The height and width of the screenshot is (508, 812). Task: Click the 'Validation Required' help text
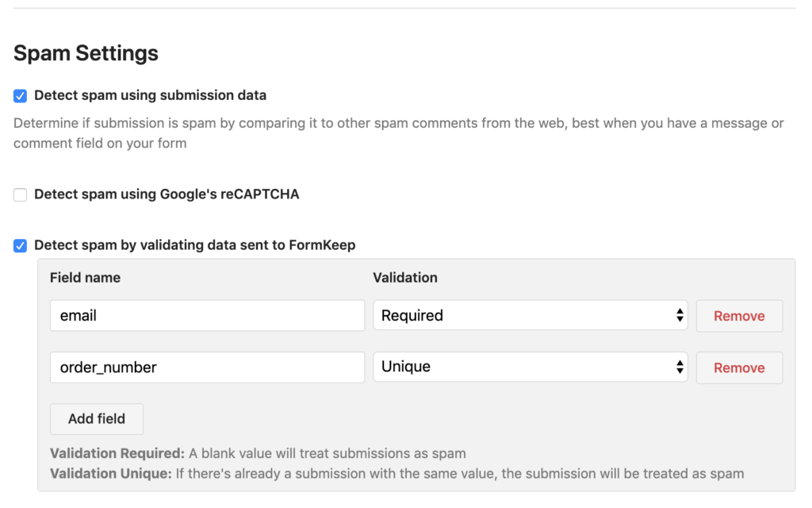[x=258, y=454]
